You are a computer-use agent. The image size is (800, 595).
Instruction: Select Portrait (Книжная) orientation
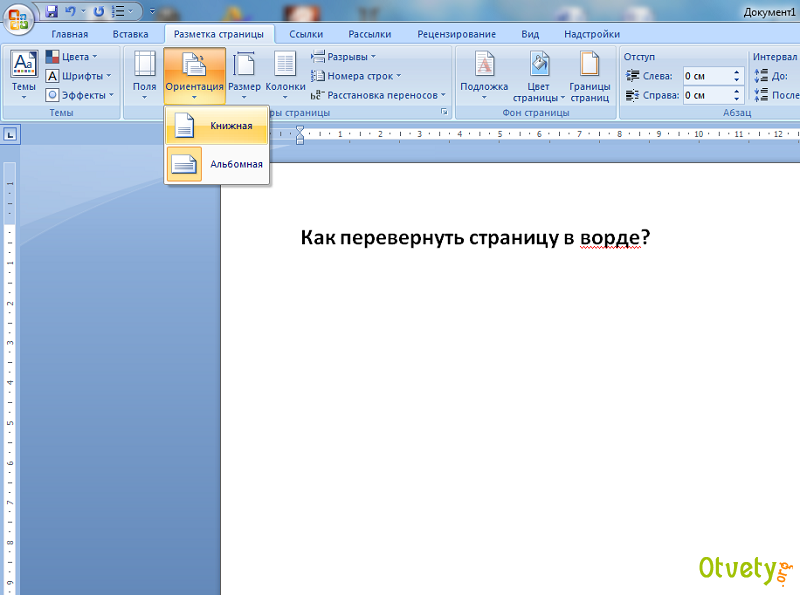(217, 125)
